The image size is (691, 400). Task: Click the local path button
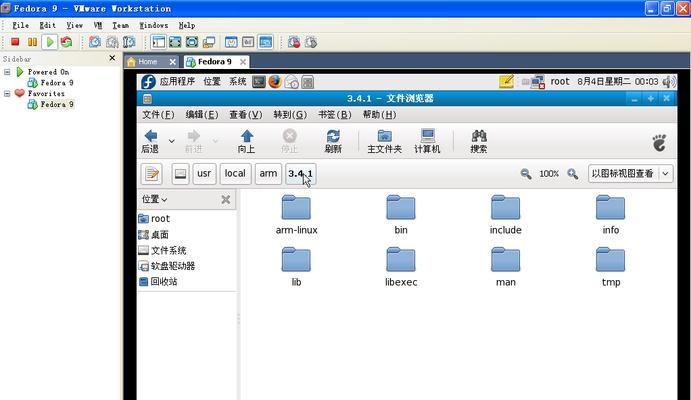tap(235, 174)
